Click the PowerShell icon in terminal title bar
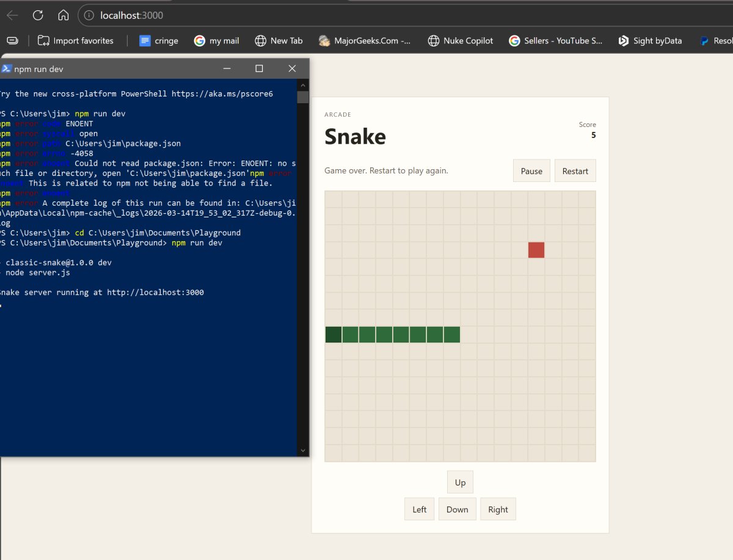This screenshot has height=560, width=733. [x=5, y=69]
